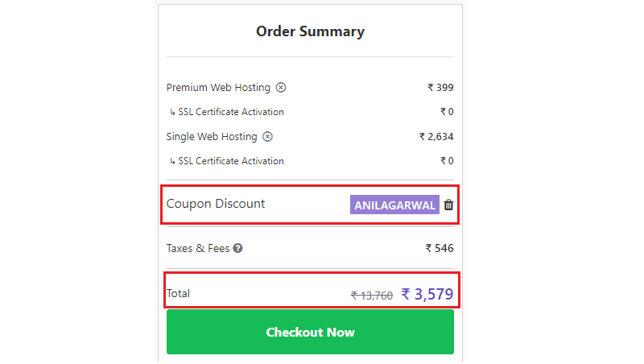Click the ₹ 546 taxes amount

click(x=440, y=248)
